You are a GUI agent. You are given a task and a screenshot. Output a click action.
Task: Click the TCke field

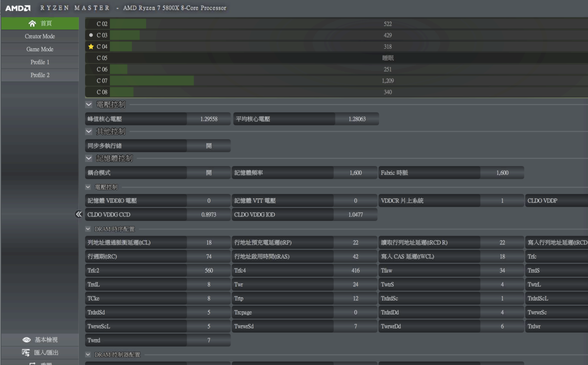click(x=158, y=298)
